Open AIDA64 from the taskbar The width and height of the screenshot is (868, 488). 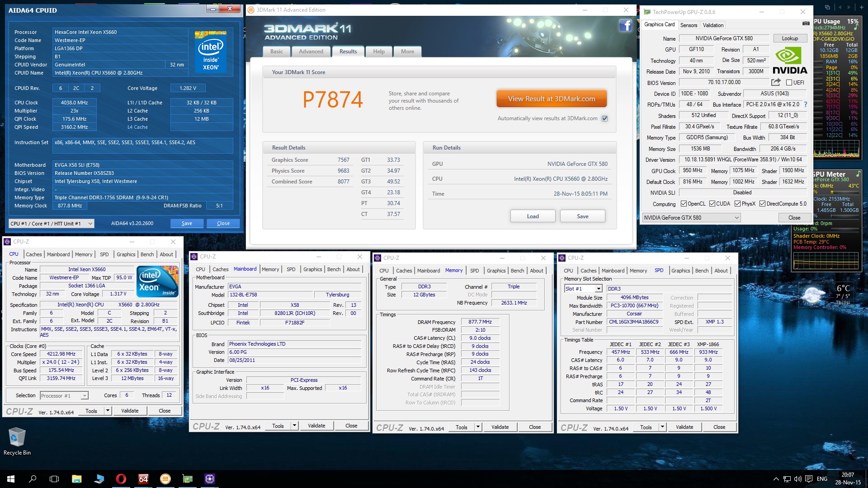click(143, 479)
